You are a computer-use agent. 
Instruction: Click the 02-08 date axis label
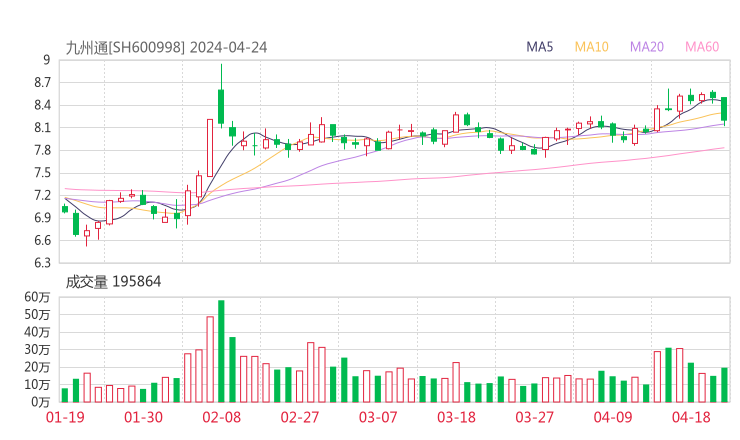click(x=221, y=417)
